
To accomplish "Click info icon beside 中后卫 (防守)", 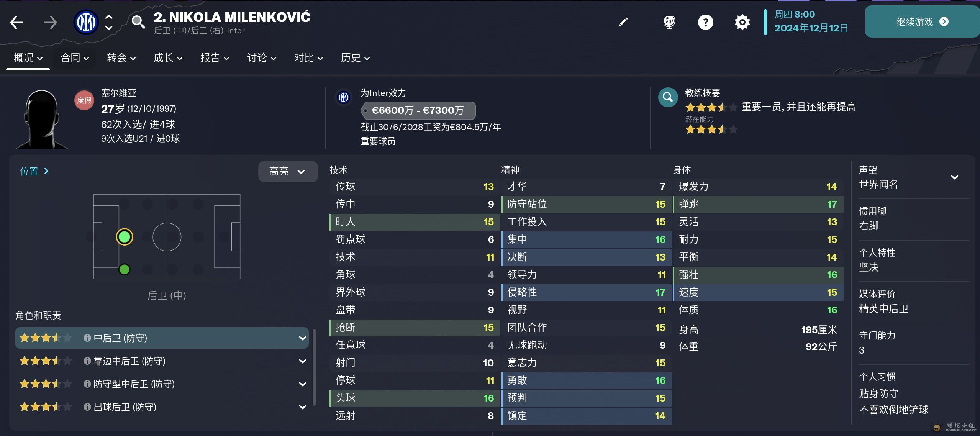I will [x=87, y=338].
